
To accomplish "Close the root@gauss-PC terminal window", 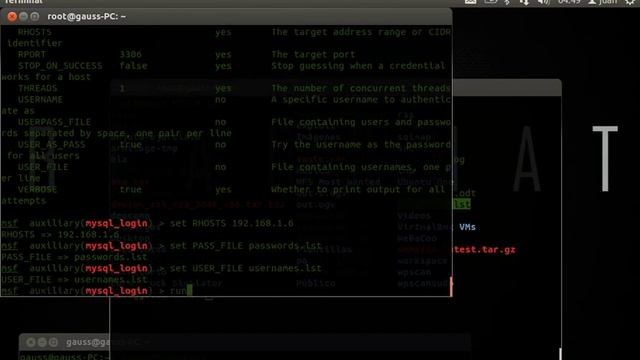I will pos(12,16).
